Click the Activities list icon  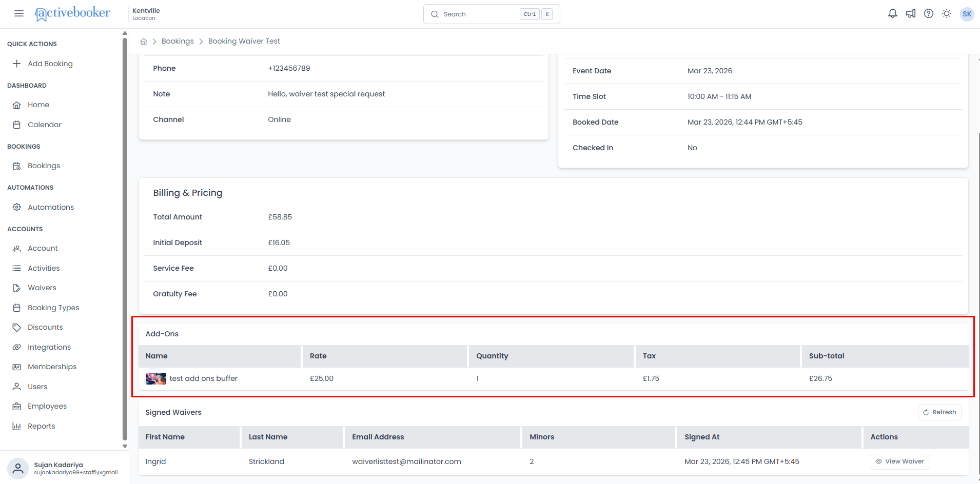tap(17, 268)
